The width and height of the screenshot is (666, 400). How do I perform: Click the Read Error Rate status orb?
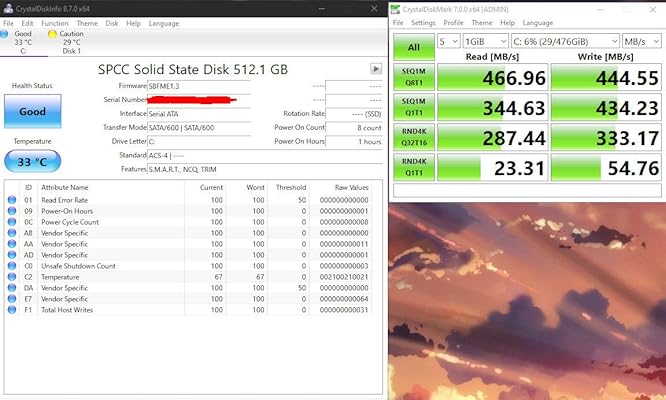12,200
